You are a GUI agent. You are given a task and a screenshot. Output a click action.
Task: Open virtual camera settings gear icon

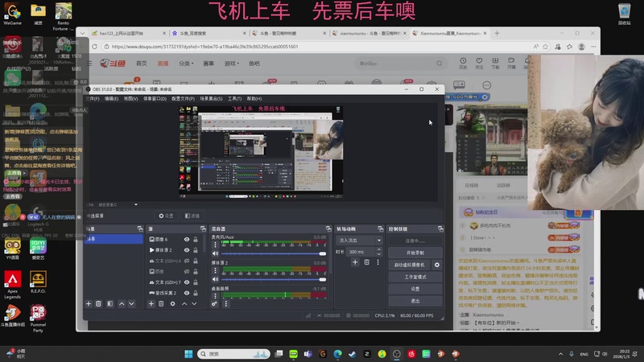pyautogui.click(x=437, y=265)
